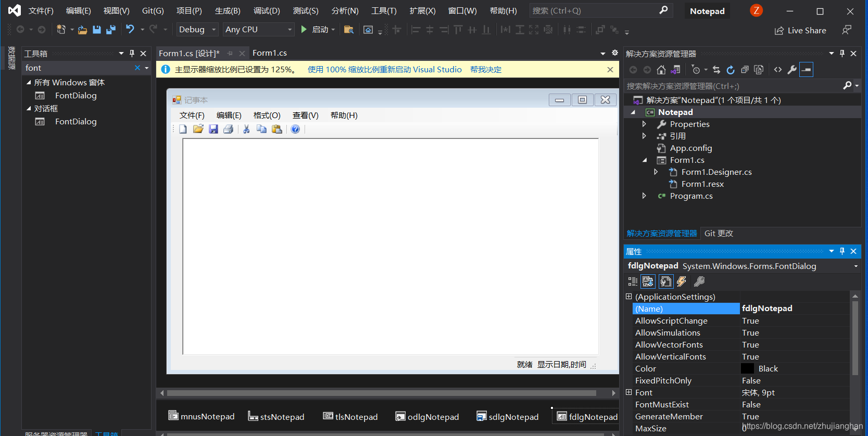Undo the last action
Screen dimensions: 868x436
coord(130,30)
